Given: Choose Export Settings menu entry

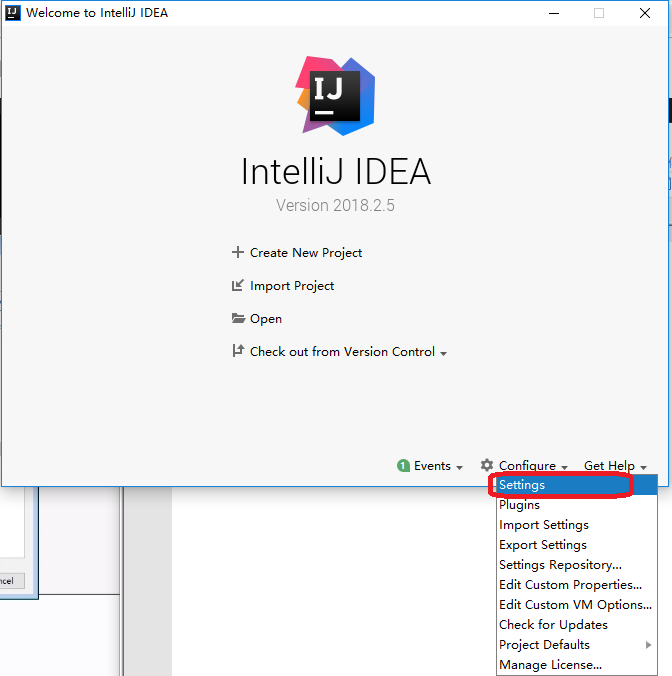Looking at the screenshot, I should coord(577,545).
